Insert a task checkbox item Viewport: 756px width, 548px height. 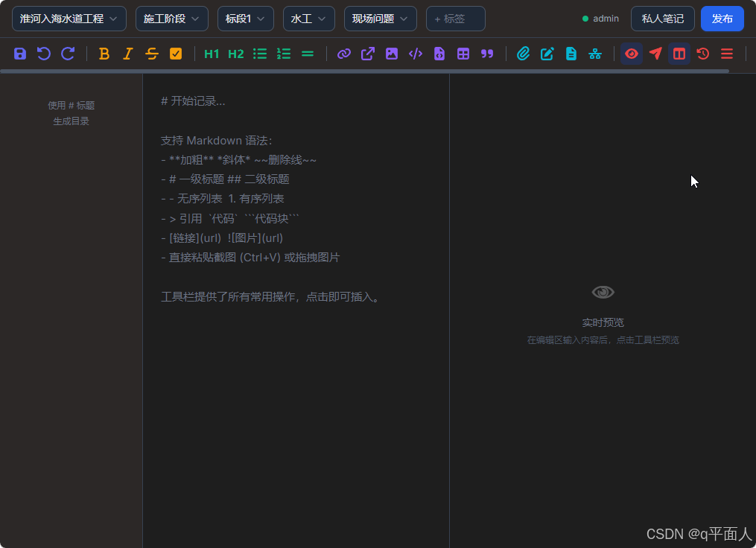176,54
